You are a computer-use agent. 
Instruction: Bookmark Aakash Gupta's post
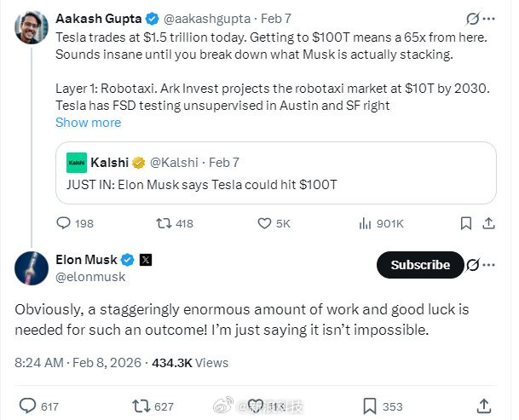pyautogui.click(x=466, y=223)
